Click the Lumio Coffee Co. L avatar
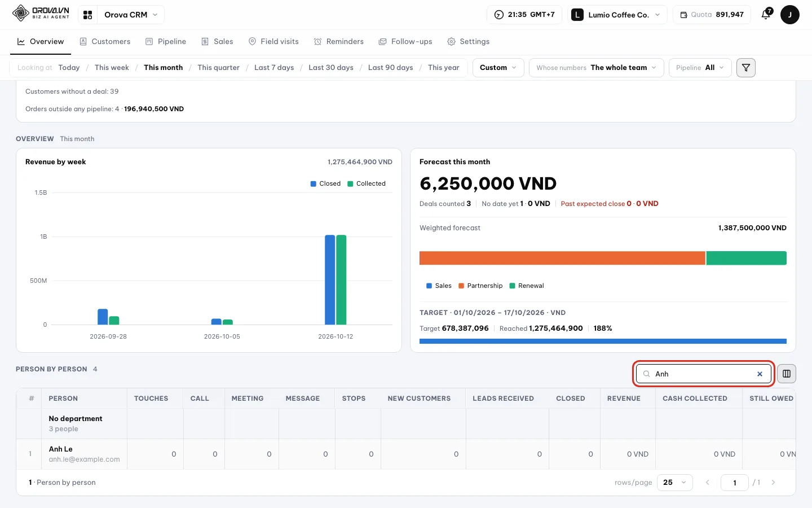The width and height of the screenshot is (812, 508). (x=577, y=15)
